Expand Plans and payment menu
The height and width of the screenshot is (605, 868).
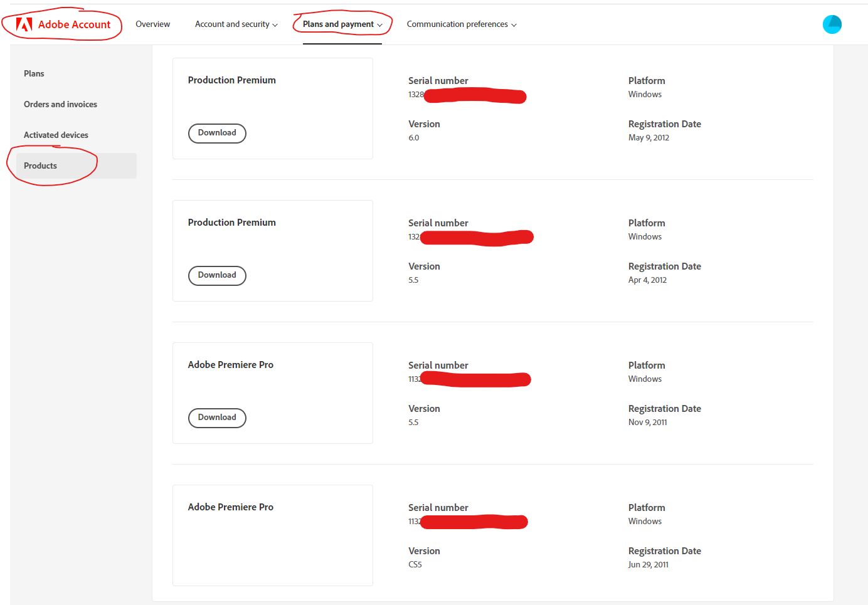pos(342,24)
